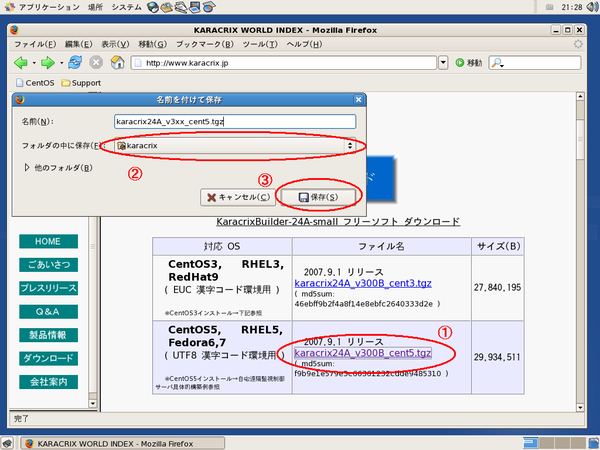
Task: Click the 保存(S) save button
Action: tap(318, 197)
